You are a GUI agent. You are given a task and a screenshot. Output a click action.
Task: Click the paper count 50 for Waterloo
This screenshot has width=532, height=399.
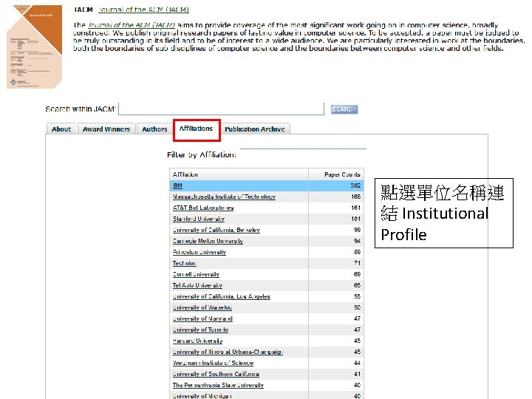pyautogui.click(x=358, y=307)
